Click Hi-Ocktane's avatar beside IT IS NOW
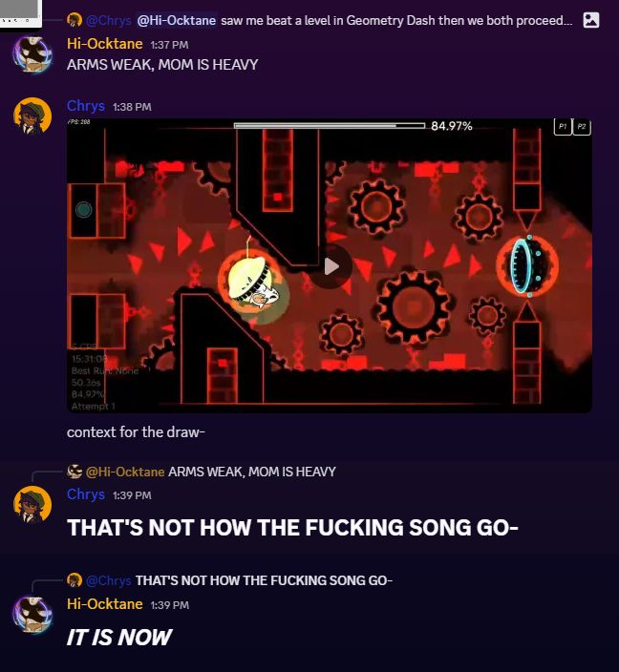This screenshot has height=672, width=619. (32, 615)
